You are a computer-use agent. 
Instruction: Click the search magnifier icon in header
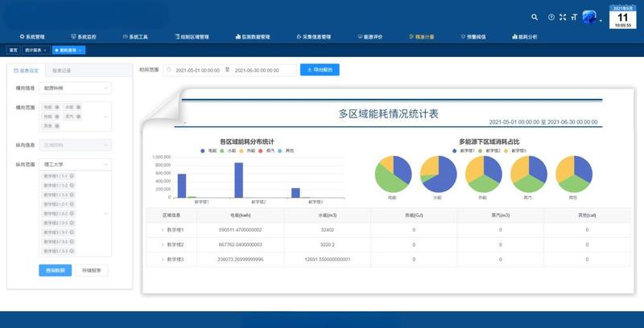click(535, 17)
